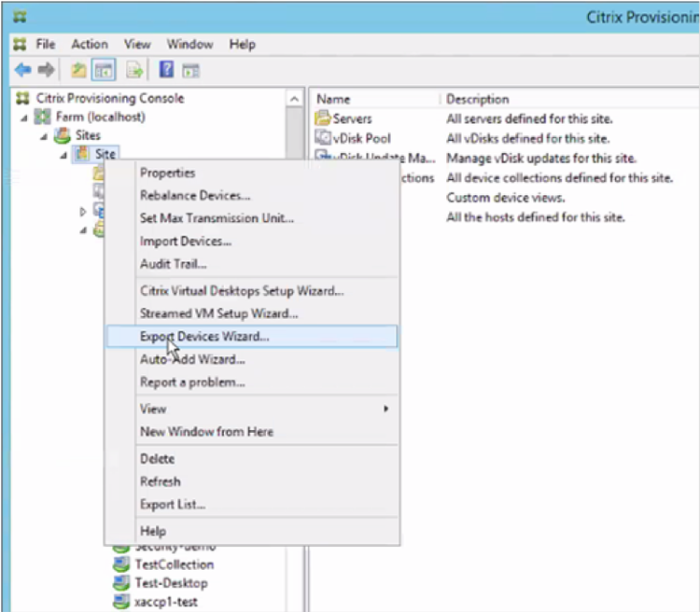Viewport: 700px width, 612px height.
Task: Select Export List... in context menu
Action: point(252,505)
